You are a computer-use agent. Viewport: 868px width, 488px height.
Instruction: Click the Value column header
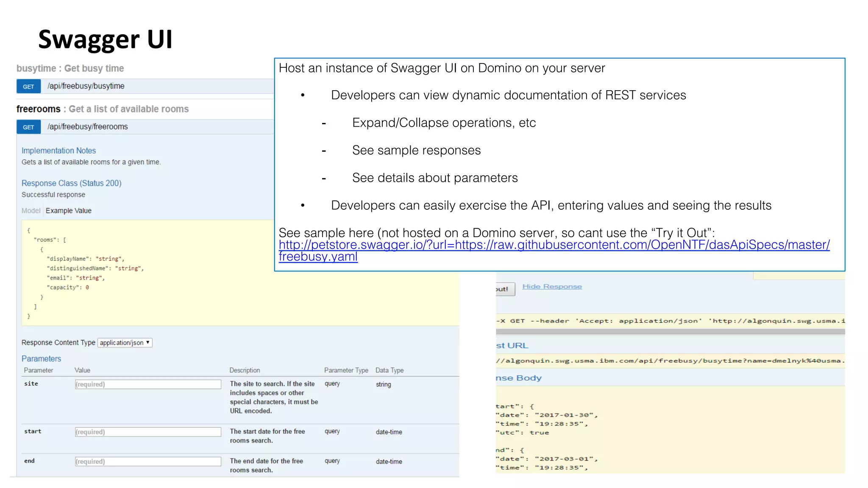(x=82, y=370)
